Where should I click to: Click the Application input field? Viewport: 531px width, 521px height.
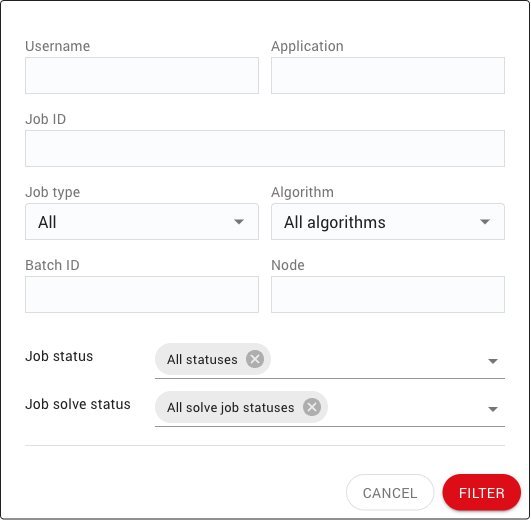click(x=388, y=76)
